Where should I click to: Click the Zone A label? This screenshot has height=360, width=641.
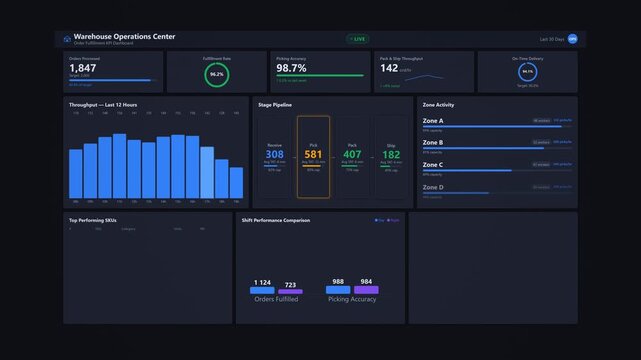tap(433, 121)
